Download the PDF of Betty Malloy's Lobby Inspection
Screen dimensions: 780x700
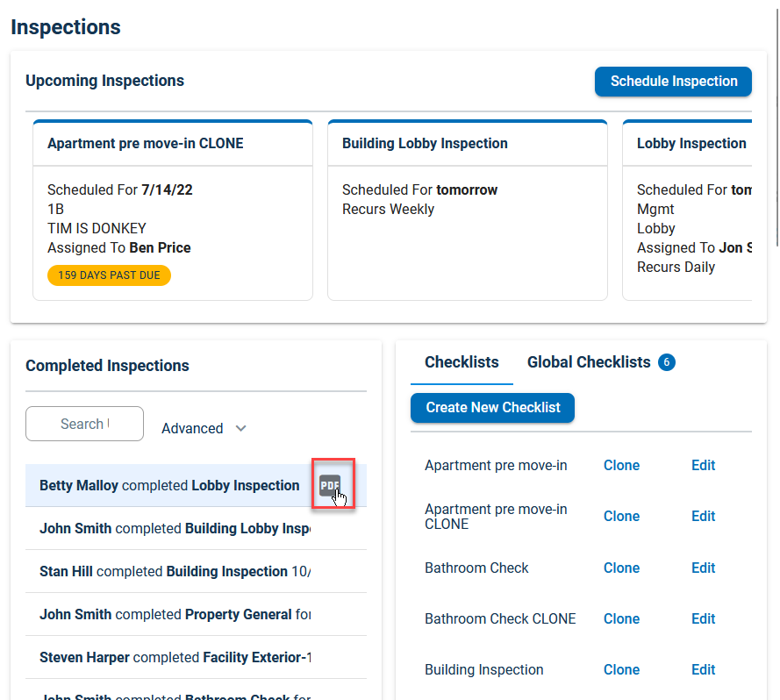point(330,484)
